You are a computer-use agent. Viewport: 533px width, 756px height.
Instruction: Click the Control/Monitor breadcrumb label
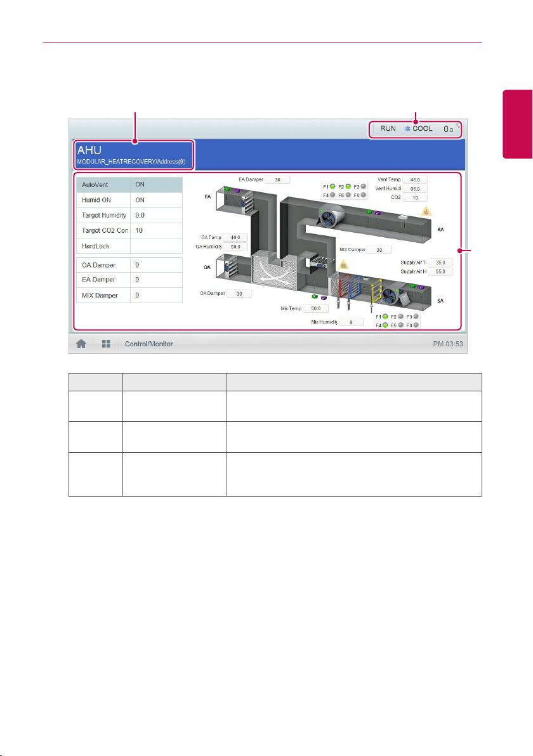pyautogui.click(x=148, y=344)
